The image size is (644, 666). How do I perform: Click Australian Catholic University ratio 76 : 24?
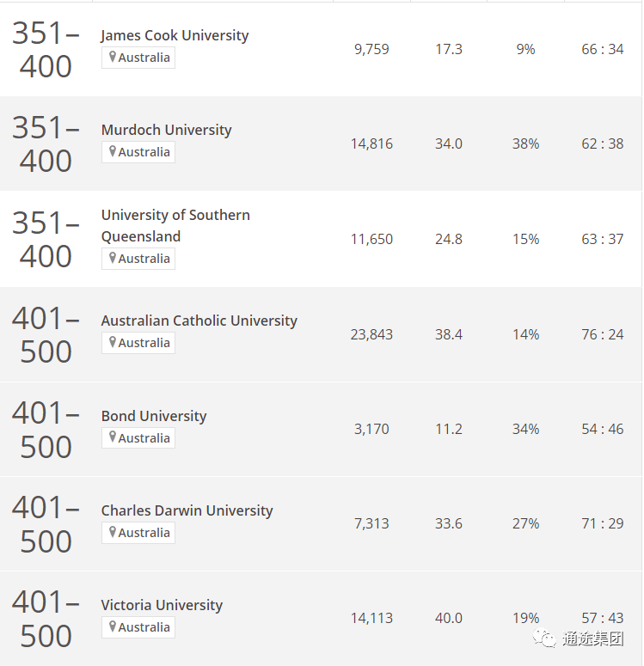(603, 334)
